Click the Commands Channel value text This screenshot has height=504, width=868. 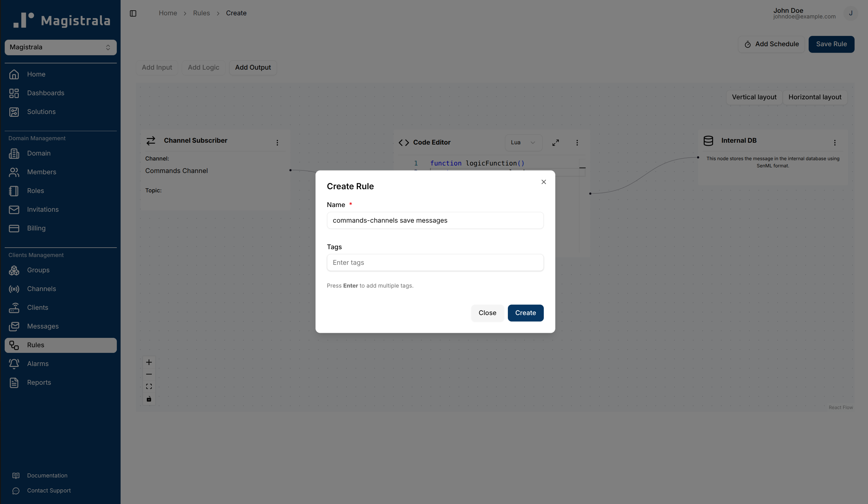click(x=176, y=171)
